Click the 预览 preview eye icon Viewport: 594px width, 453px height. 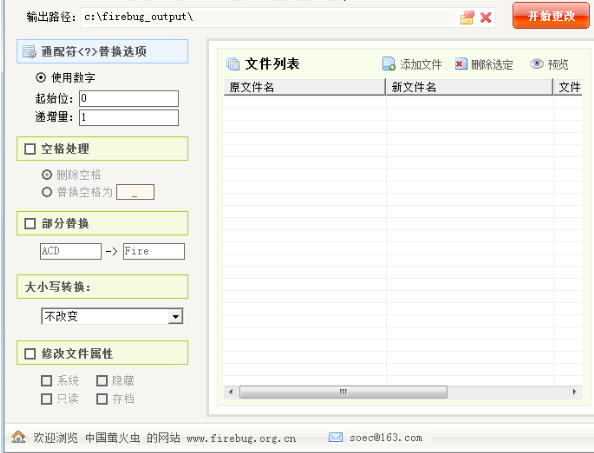(x=536, y=64)
